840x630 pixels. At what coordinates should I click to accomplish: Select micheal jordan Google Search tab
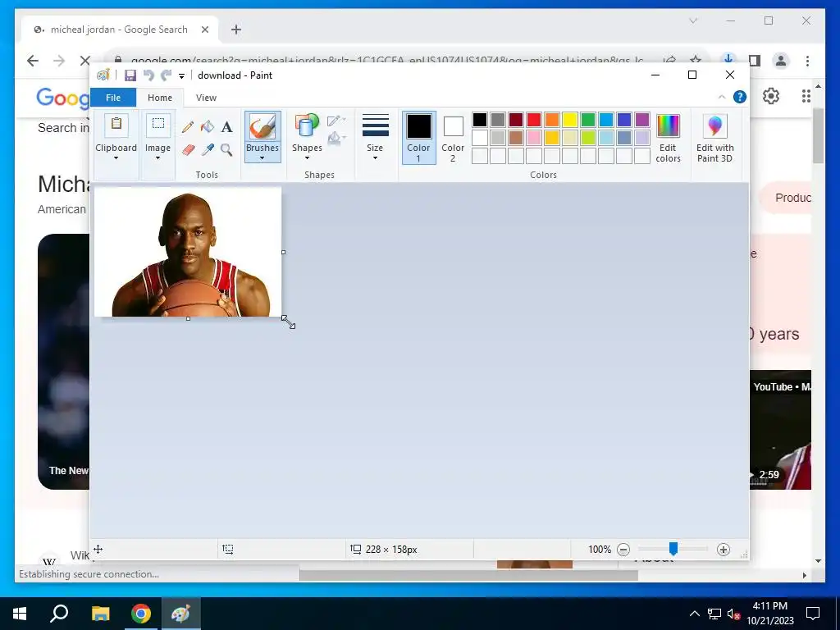(x=119, y=30)
